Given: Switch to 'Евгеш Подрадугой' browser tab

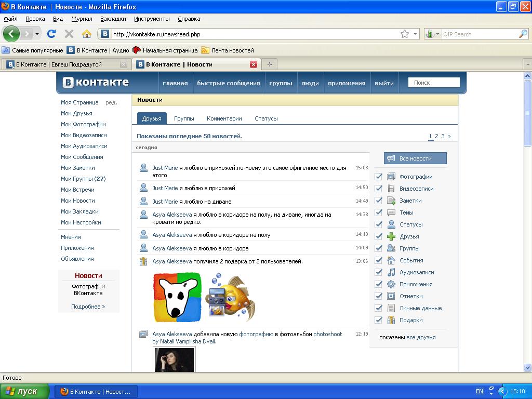Looking at the screenshot, I should [x=66, y=64].
